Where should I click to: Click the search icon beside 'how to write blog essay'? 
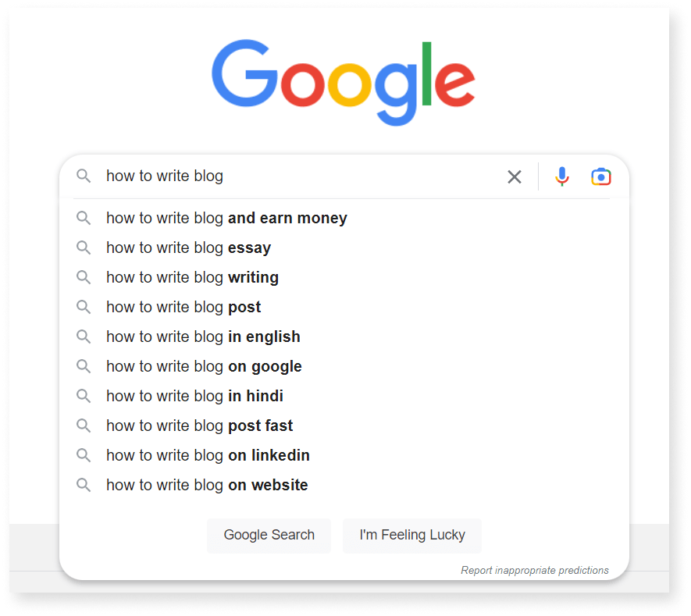coord(84,247)
